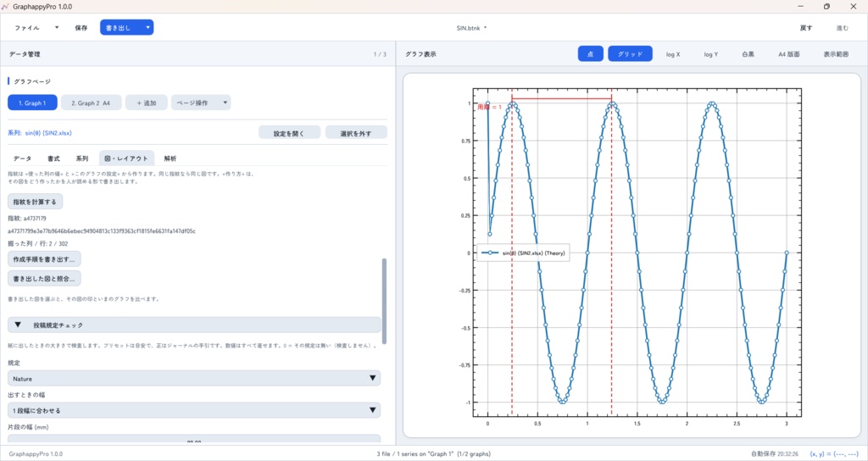
Task: Open the 規定 Nature dropdown
Action: coord(194,379)
